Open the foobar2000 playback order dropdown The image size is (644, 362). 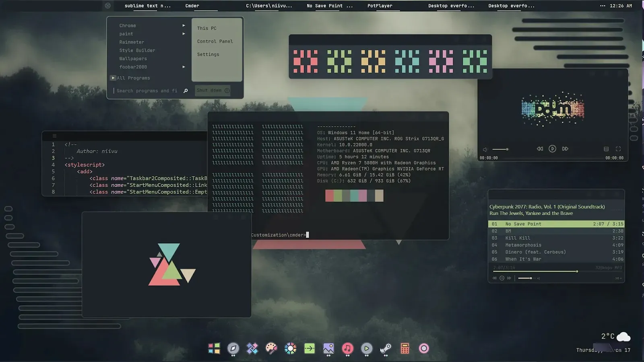point(618,278)
